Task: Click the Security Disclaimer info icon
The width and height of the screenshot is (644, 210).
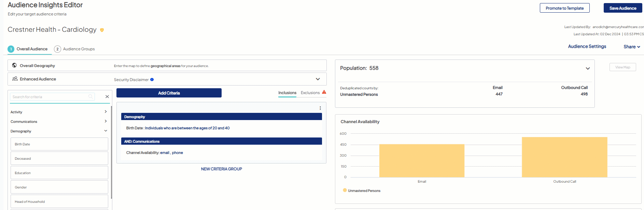Action: point(152,80)
